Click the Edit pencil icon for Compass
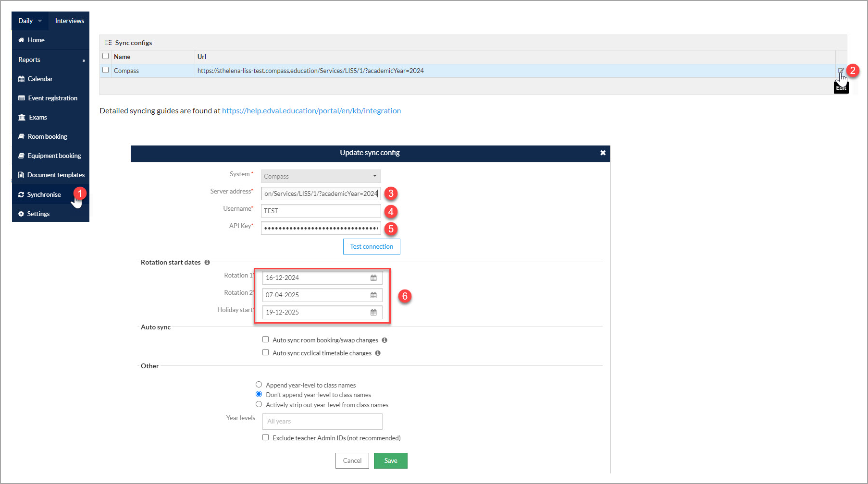This screenshot has height=484, width=868. click(x=841, y=71)
